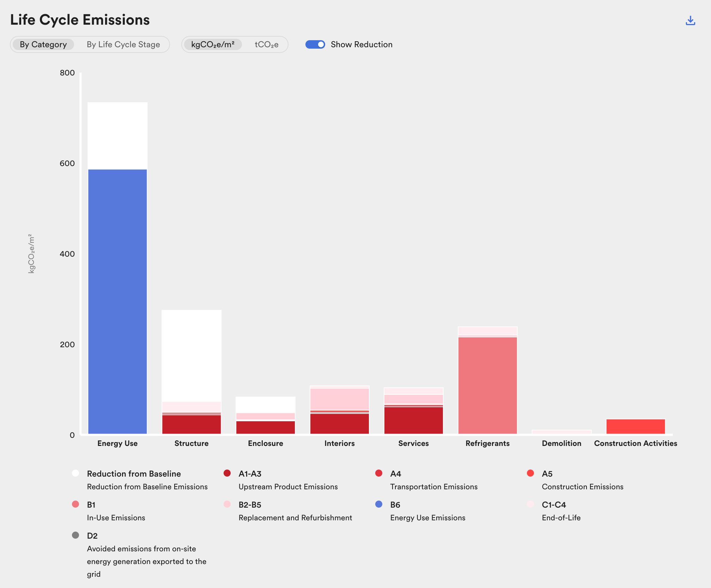Toggle A1-A3 legend color dot
Image resolution: width=711 pixels, height=588 pixels.
227,473
